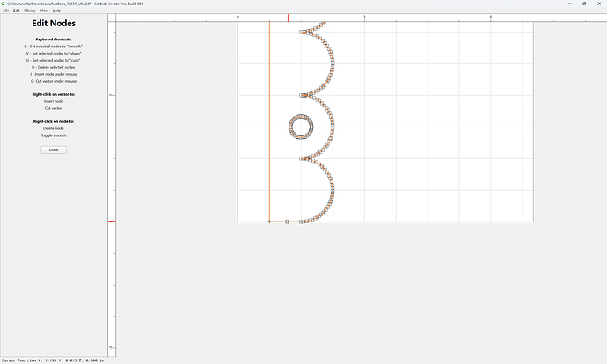Viewport: 607px width, 364px height.
Task: Click the Done button
Action: click(x=54, y=149)
